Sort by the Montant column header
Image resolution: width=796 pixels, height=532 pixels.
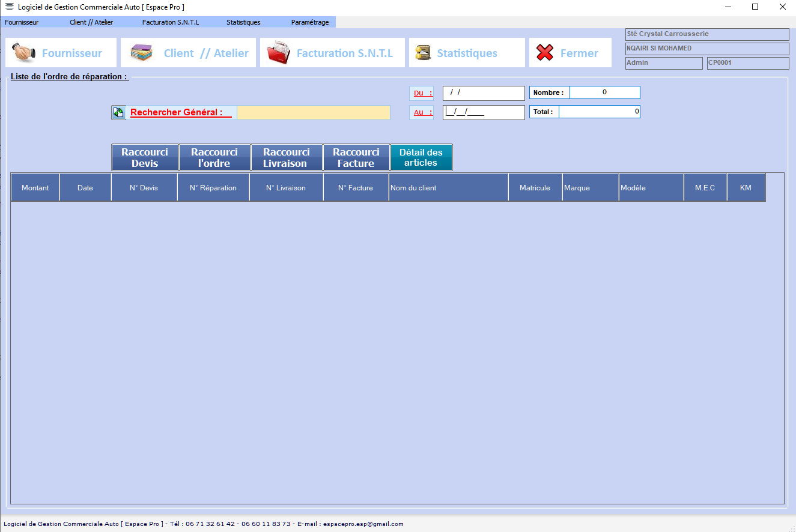35,187
